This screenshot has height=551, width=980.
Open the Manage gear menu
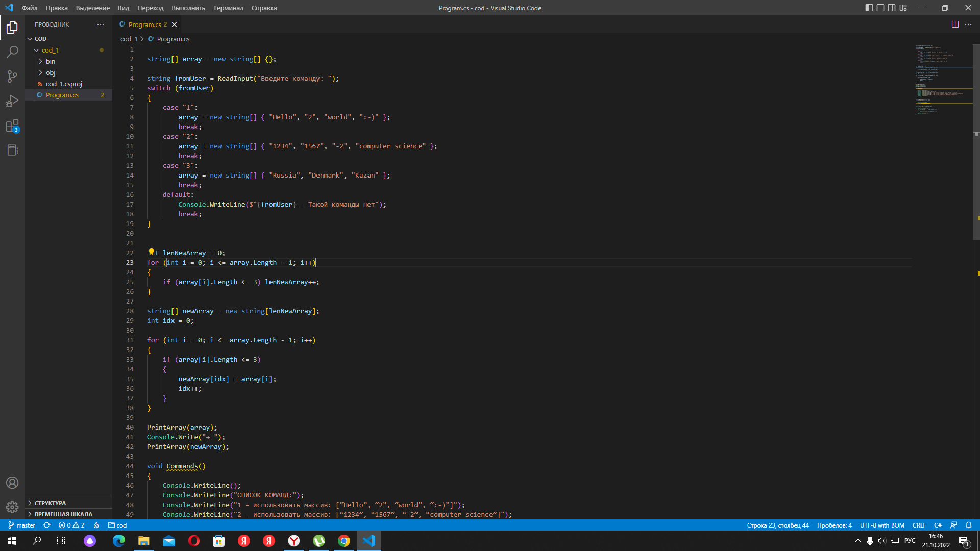coord(12,507)
